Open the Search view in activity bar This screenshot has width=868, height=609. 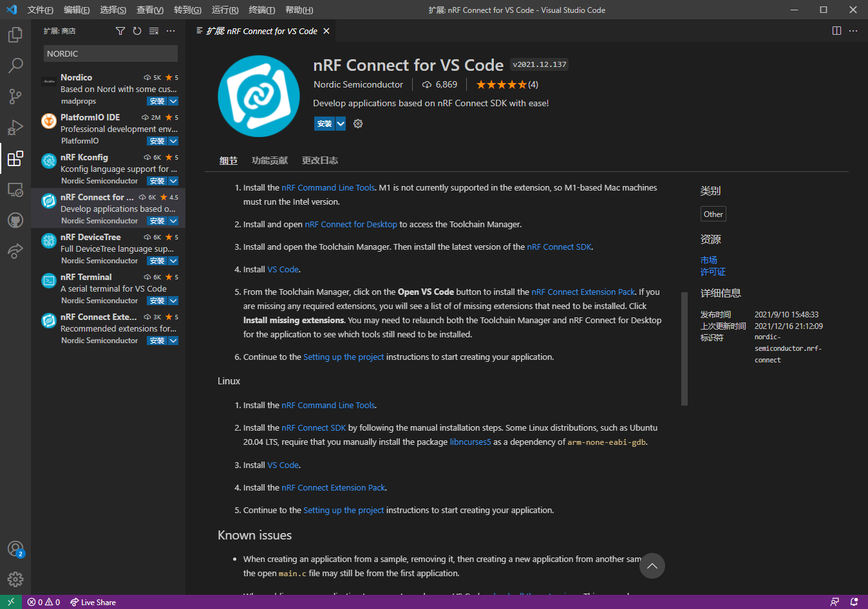(x=15, y=65)
